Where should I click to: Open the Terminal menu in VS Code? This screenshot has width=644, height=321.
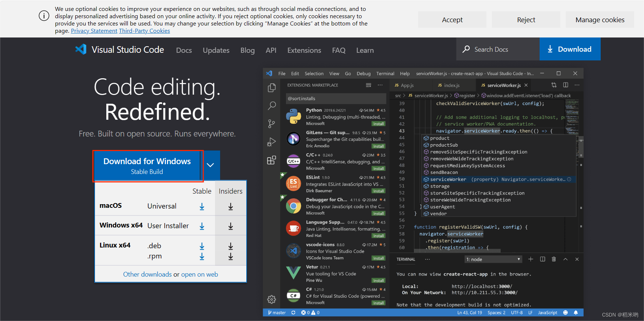click(x=385, y=74)
